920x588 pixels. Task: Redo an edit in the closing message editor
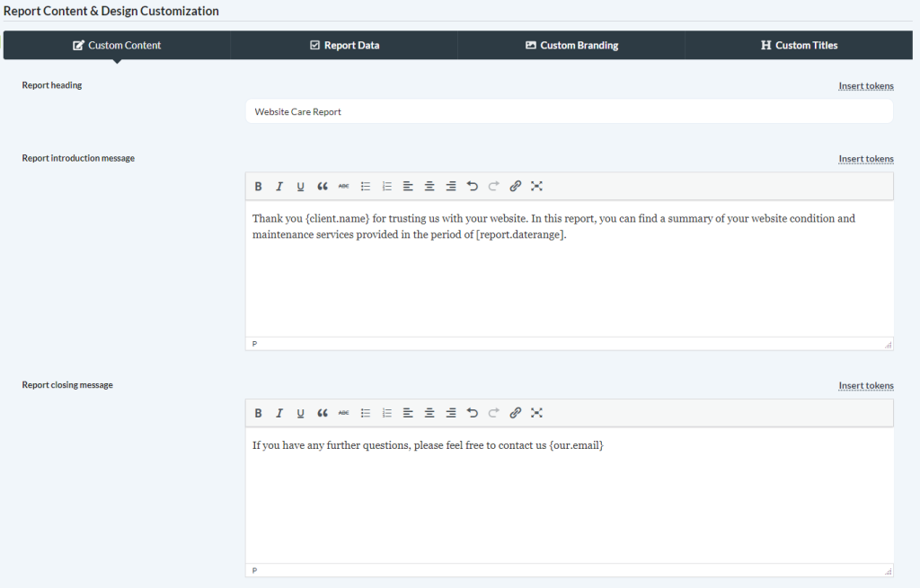coord(493,412)
